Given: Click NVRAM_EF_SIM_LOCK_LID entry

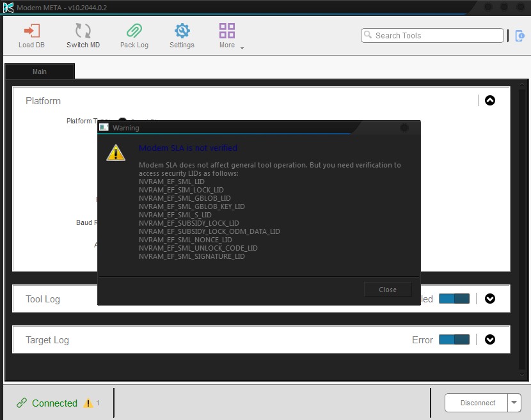Looking at the screenshot, I should click(x=181, y=190).
